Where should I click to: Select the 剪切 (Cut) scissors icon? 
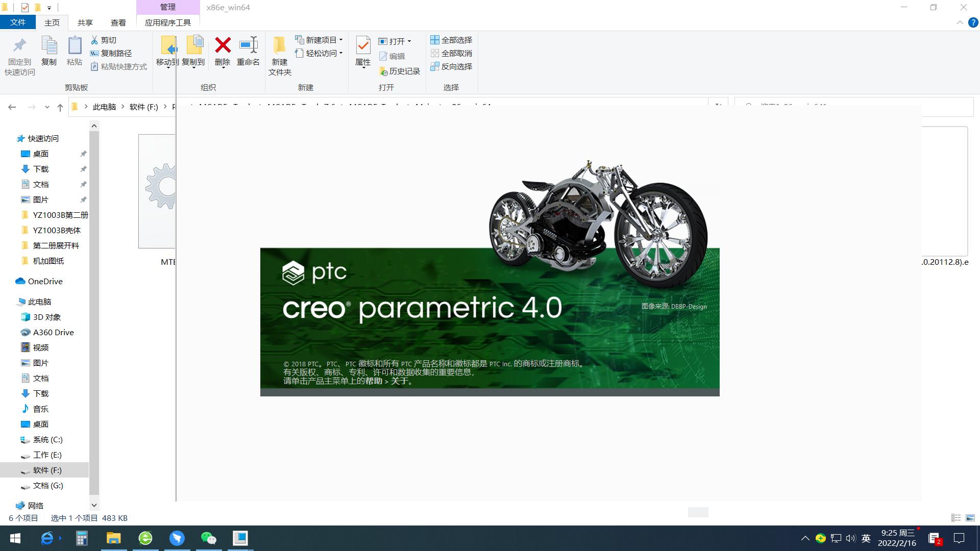107,39
